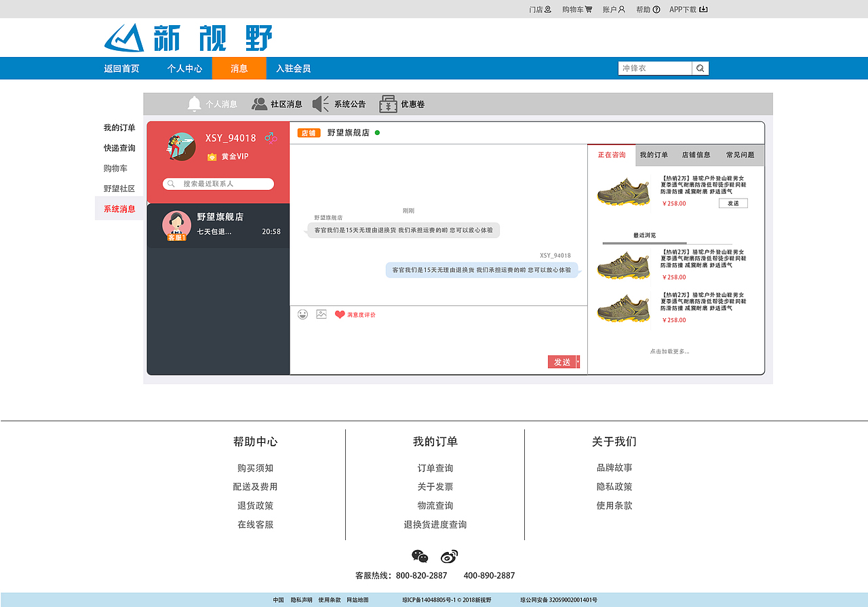Switch to the 正在咨询 tab
Image resolution: width=868 pixels, height=607 pixels.
612,155
